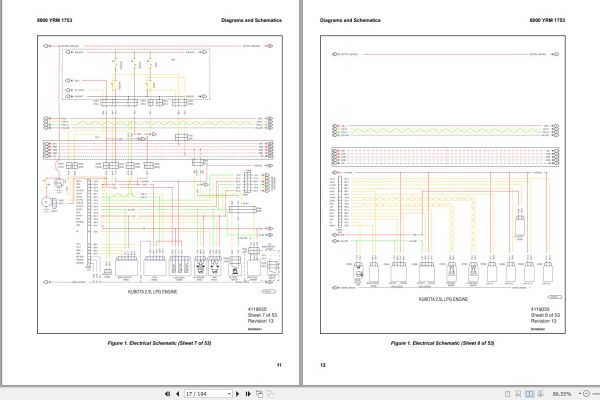Screen dimensions: 600x400
Task: Click the zoom percentage value 66.33%
Action: 562,393
